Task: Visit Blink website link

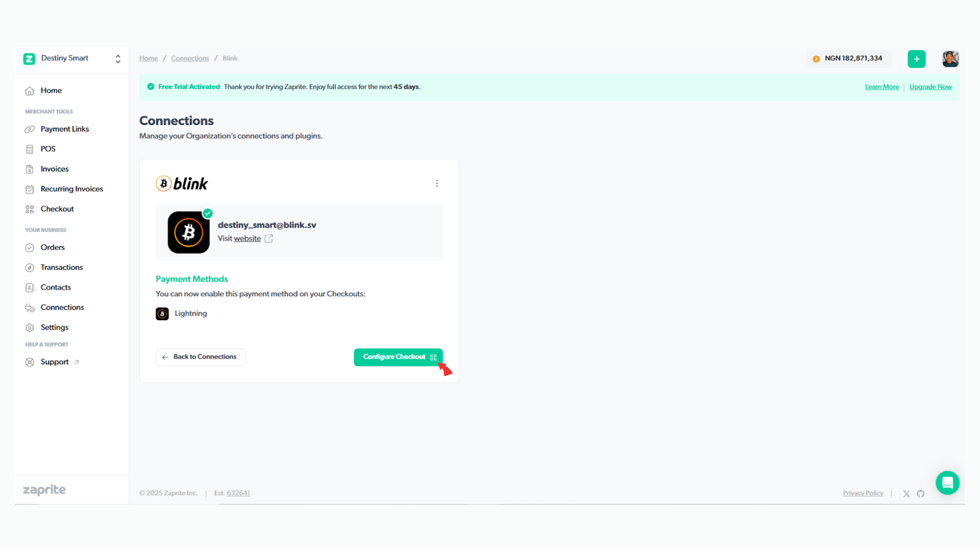Action: point(247,239)
